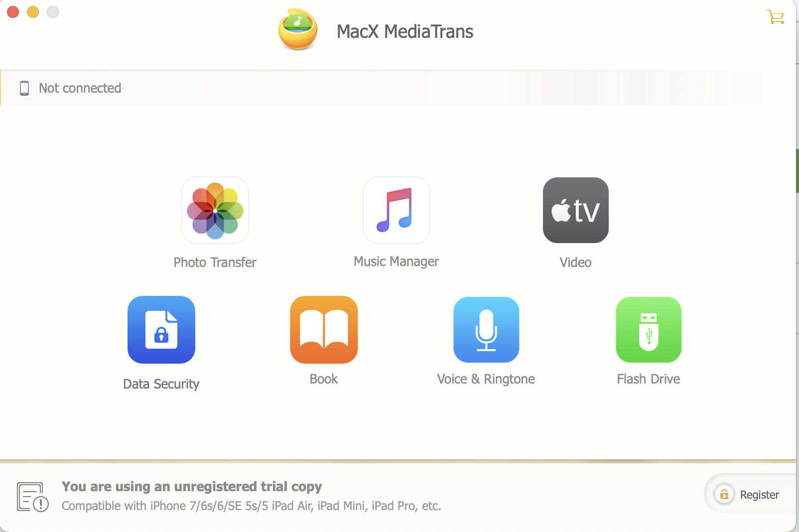This screenshot has height=532, width=799.
Task: Open the Photo Transfer icon
Action: 215,210
